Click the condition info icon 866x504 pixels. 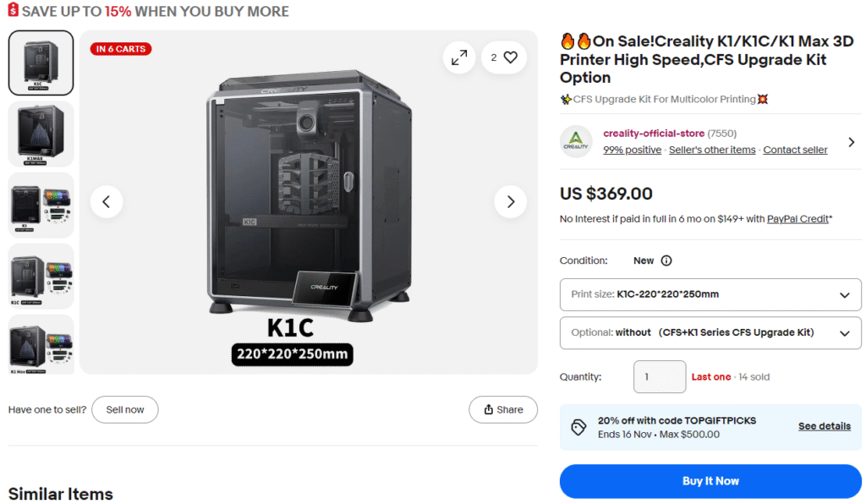666,260
